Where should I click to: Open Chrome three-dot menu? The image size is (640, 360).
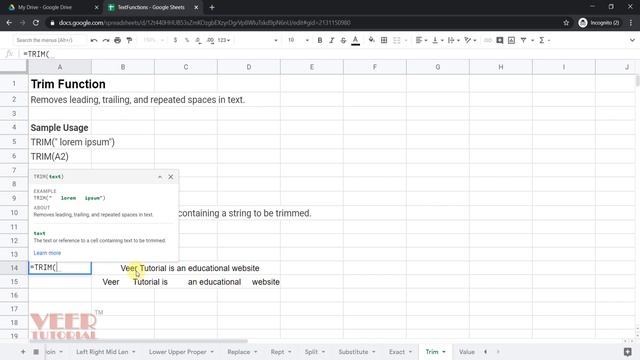tap(631, 23)
